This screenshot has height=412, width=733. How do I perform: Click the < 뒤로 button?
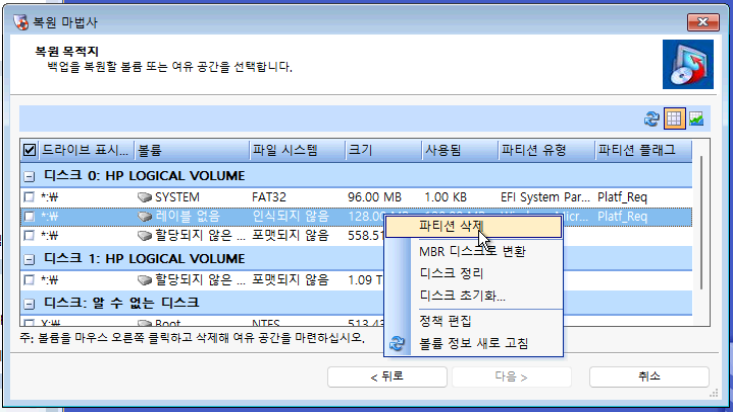(x=387, y=377)
